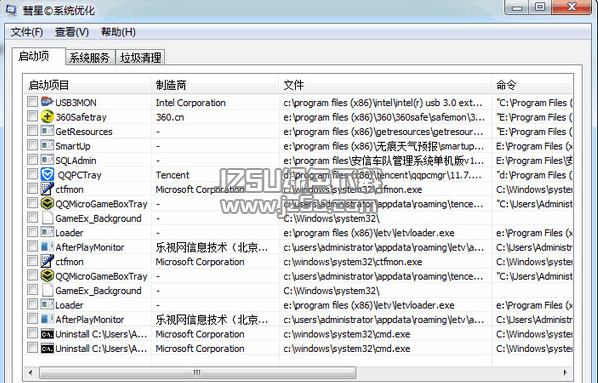This screenshot has height=383, width=598.
Task: Switch to the 启动项 tab
Action: [38, 56]
